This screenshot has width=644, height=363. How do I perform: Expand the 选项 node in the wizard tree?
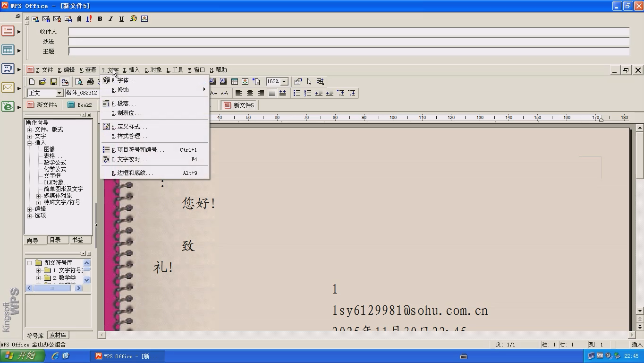pos(29,216)
